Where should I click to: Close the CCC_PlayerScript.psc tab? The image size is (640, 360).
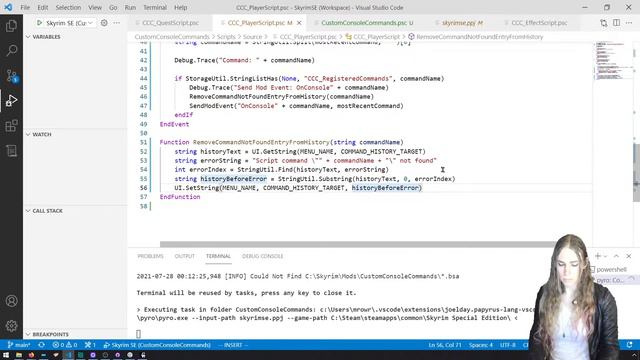click(x=299, y=23)
